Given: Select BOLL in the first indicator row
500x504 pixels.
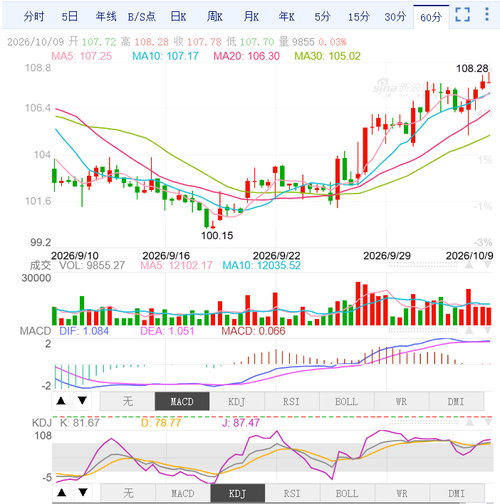Looking at the screenshot, I should (x=347, y=401).
